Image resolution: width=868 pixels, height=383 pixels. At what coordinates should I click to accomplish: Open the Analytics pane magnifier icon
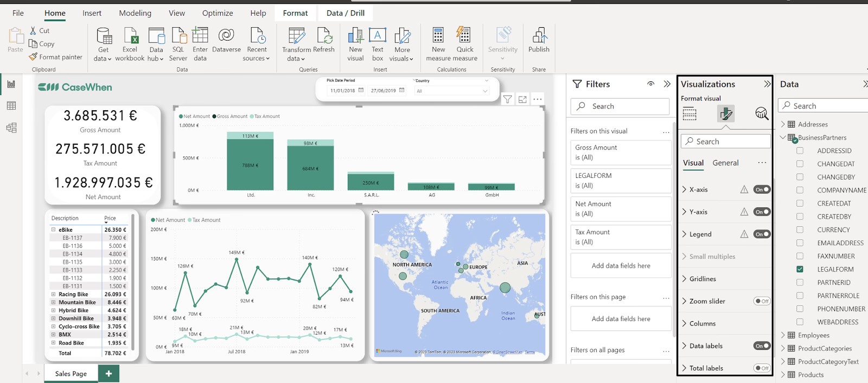coord(762,113)
